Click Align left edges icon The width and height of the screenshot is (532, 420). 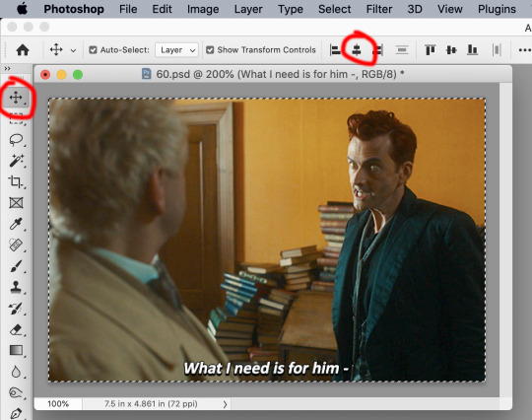pos(335,50)
